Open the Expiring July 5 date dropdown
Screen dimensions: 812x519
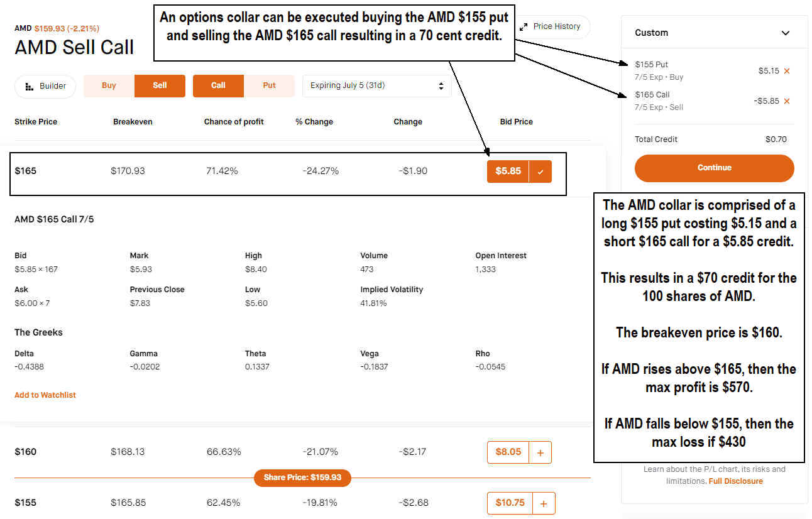(x=376, y=86)
